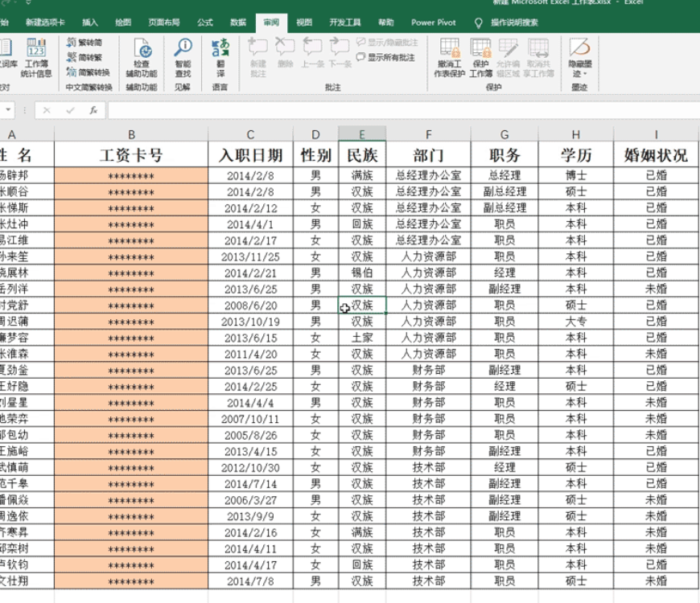700x603 pixels.
Task: Select column D header
Action: click(315, 134)
